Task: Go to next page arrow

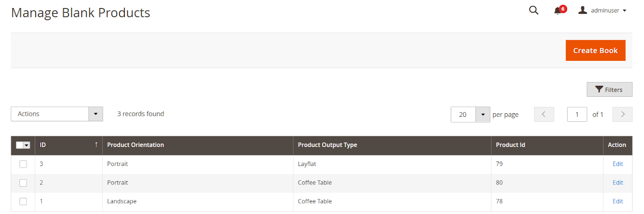Action: point(622,114)
